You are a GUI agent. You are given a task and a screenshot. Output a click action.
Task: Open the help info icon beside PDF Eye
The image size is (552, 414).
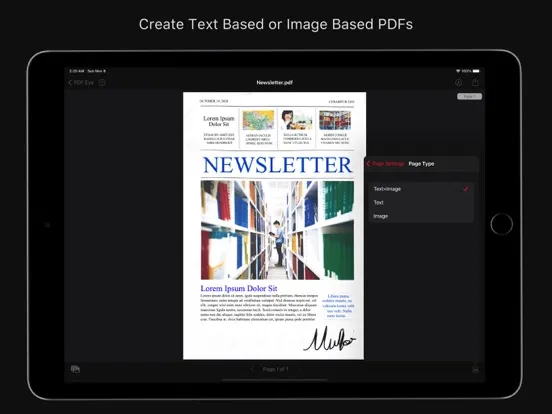pyautogui.click(x=102, y=83)
